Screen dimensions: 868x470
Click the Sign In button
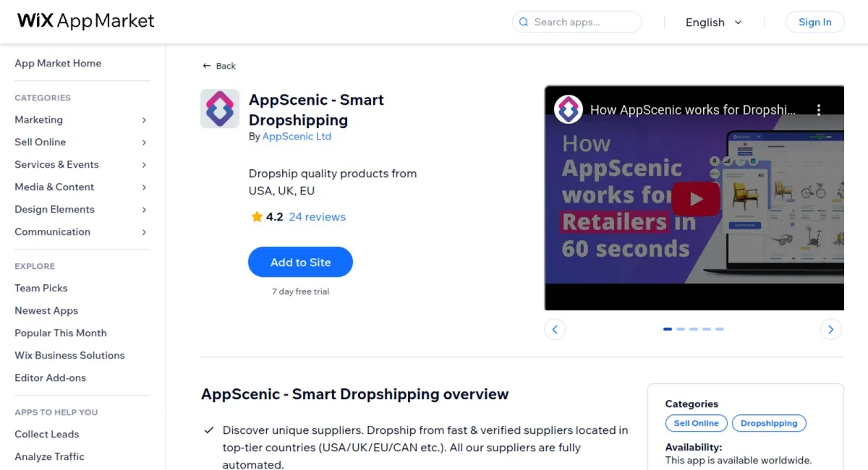click(815, 22)
